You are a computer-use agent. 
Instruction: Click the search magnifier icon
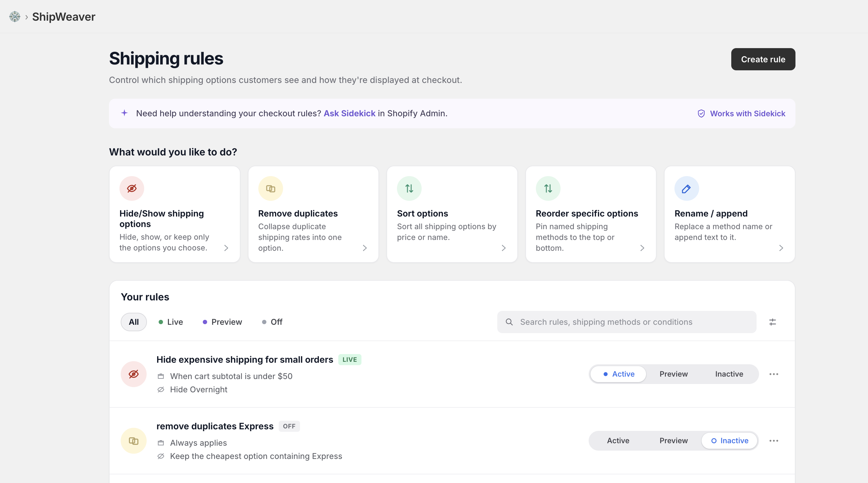tap(509, 322)
